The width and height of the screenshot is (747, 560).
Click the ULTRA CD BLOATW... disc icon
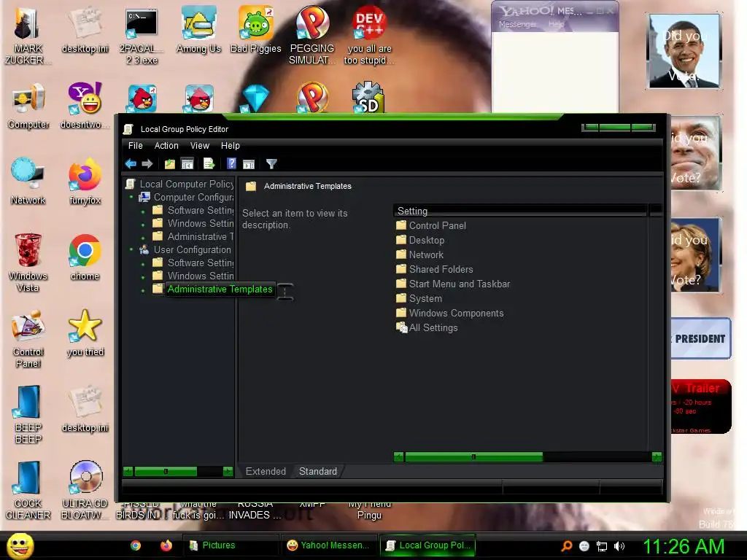click(85, 491)
